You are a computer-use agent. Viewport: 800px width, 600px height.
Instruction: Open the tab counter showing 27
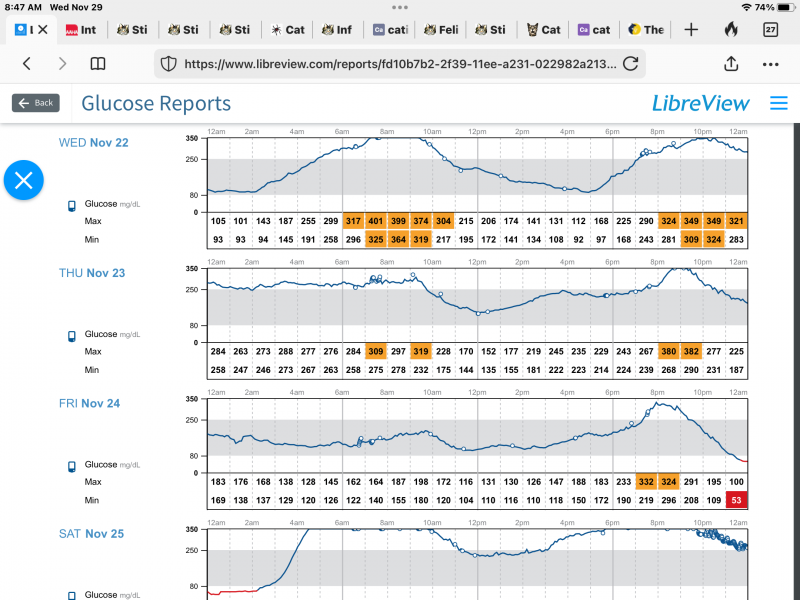(771, 29)
